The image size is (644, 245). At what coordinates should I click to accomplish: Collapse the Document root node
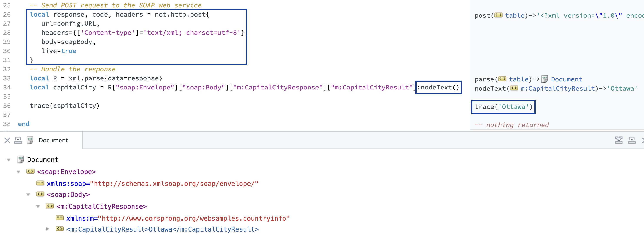(x=8, y=160)
